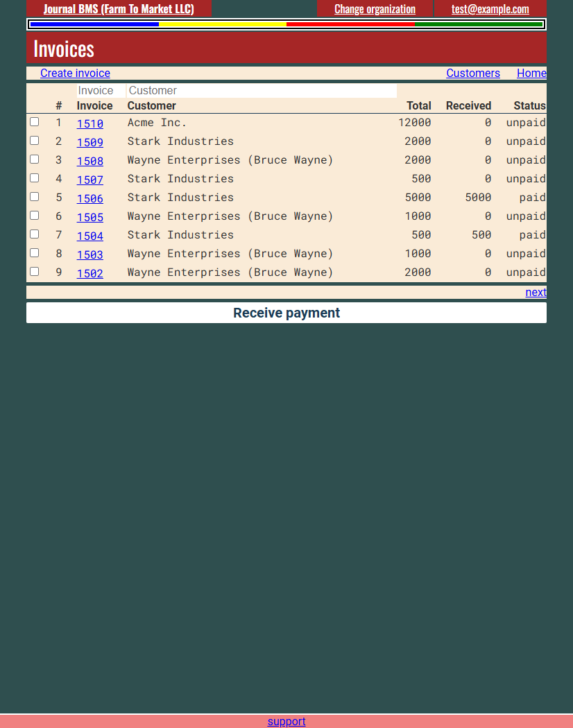Check the box for invoice 1507
This screenshot has width=573, height=728.
coord(35,177)
